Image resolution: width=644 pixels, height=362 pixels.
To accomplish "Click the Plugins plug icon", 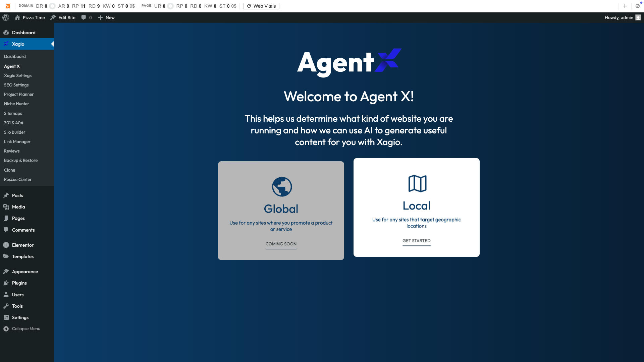I will (6, 283).
